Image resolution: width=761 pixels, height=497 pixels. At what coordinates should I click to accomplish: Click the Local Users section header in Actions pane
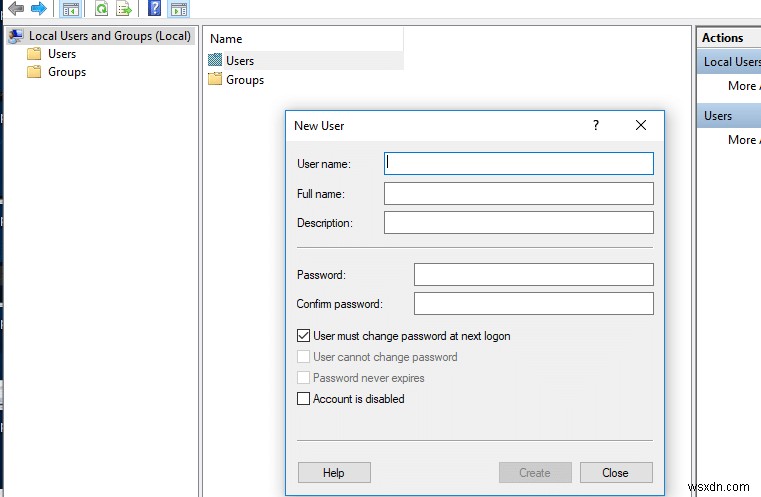tap(729, 62)
